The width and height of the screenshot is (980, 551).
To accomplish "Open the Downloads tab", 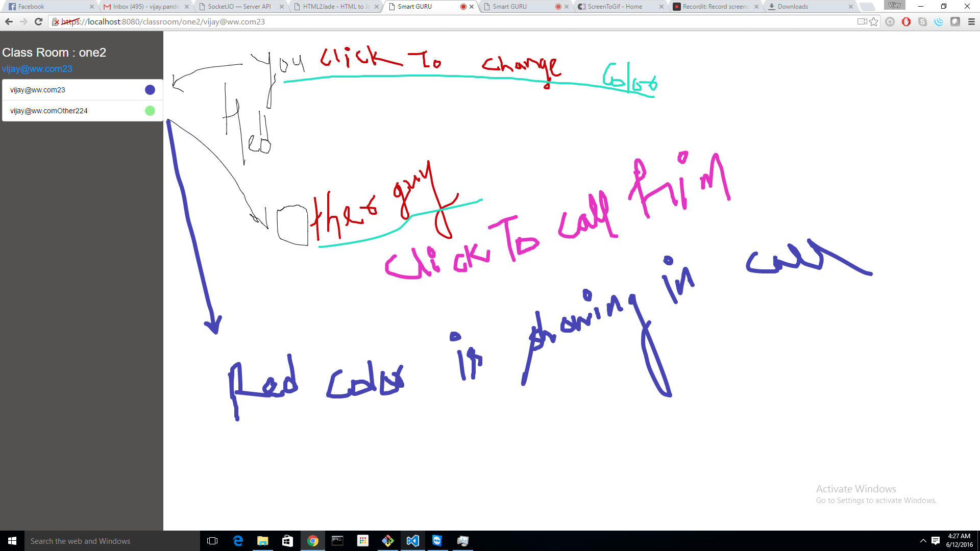I will 793,7.
